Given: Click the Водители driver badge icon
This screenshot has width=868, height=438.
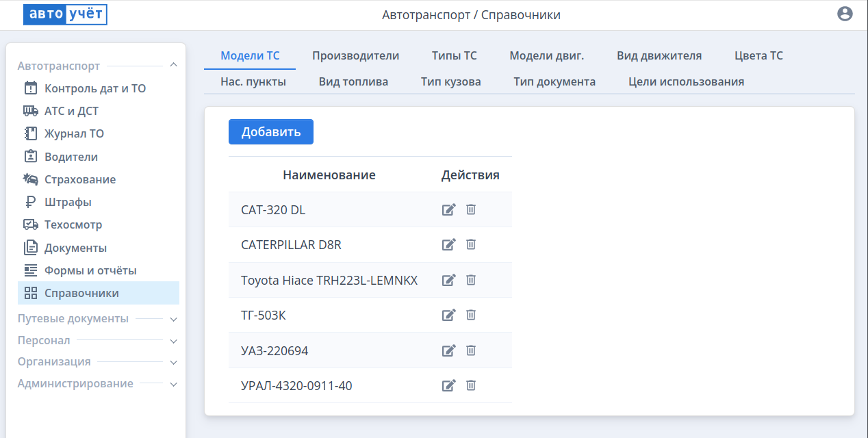Looking at the screenshot, I should tap(30, 156).
